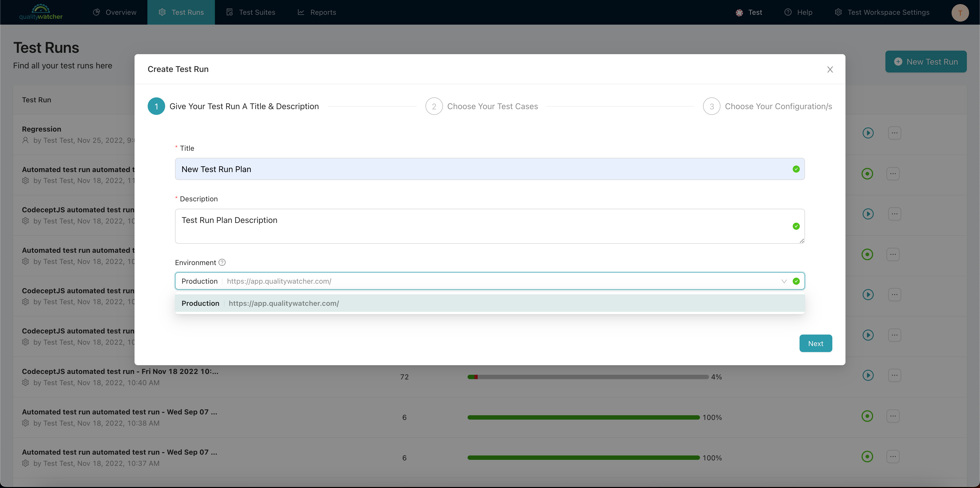Click test count 72
The width and height of the screenshot is (980, 488).
coord(404,377)
